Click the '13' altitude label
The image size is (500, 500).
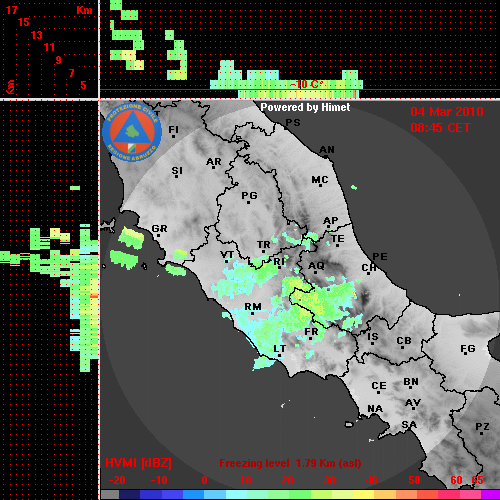[37, 35]
